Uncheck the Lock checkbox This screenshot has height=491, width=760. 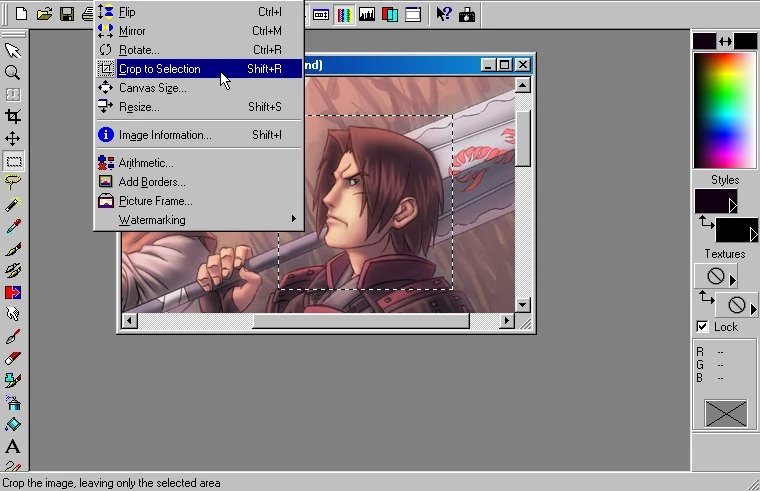pyautogui.click(x=702, y=326)
